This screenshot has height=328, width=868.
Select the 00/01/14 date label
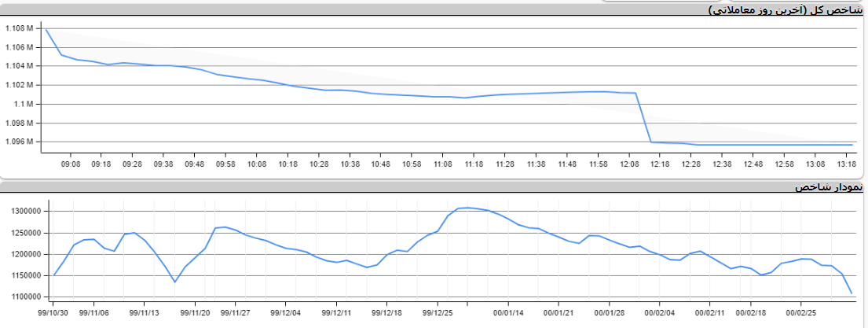click(x=509, y=311)
